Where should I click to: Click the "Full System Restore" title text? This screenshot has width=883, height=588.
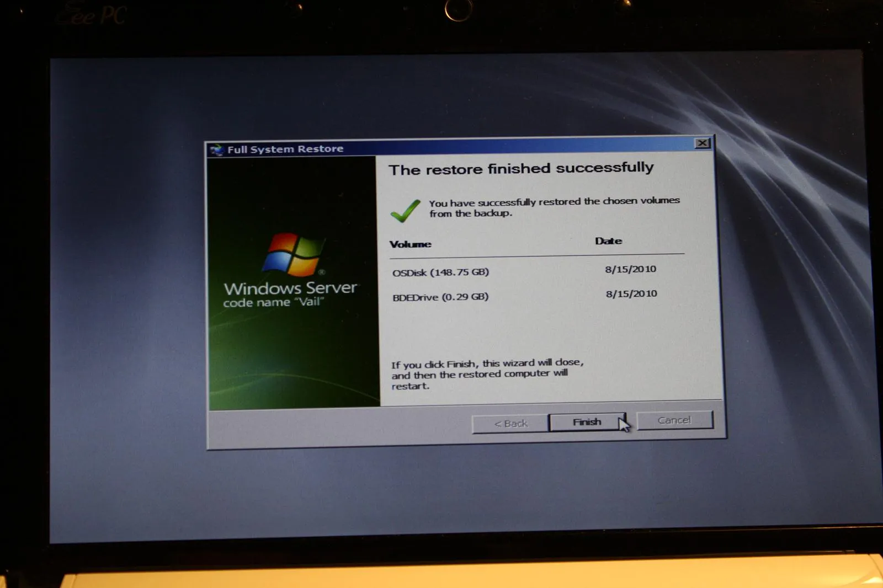click(285, 149)
